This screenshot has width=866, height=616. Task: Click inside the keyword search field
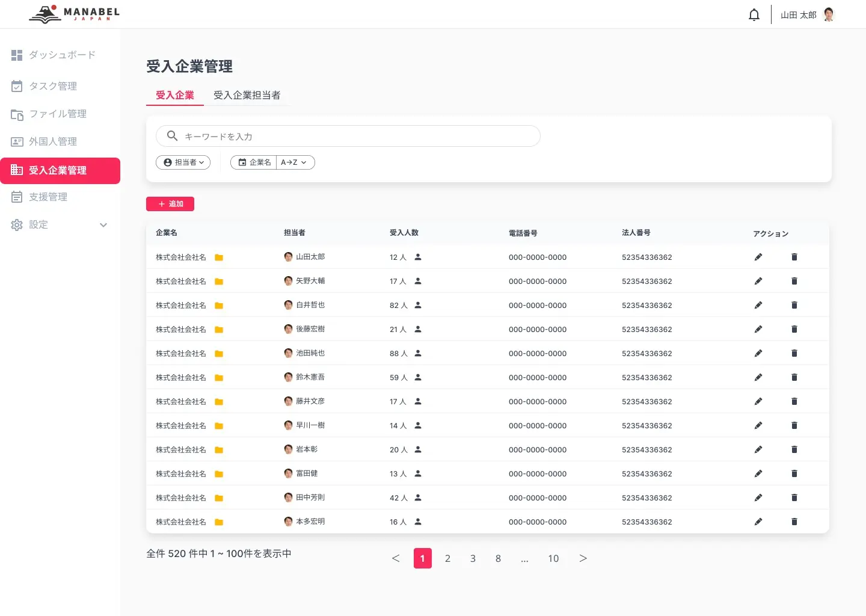(x=349, y=136)
